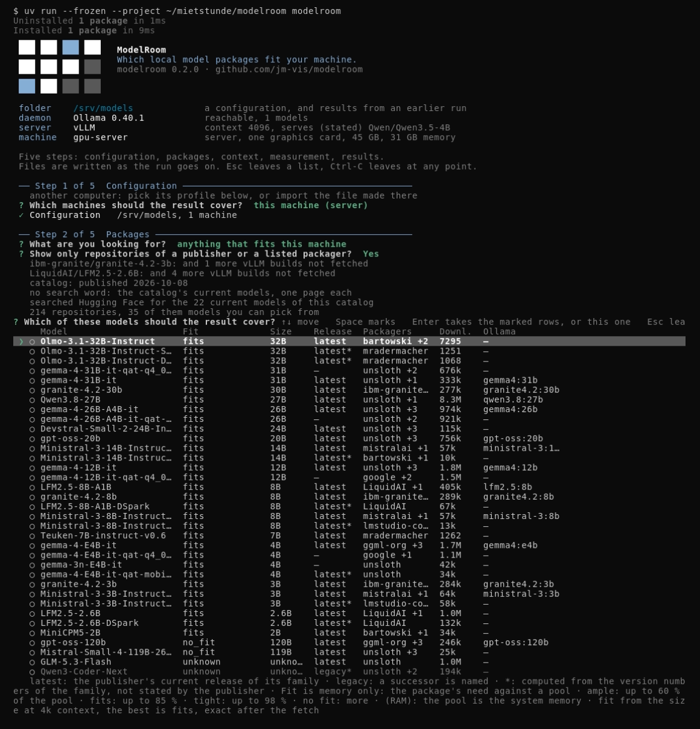Click the gpt-oss:120b Ollama tag
700x729 pixels.
point(516,642)
